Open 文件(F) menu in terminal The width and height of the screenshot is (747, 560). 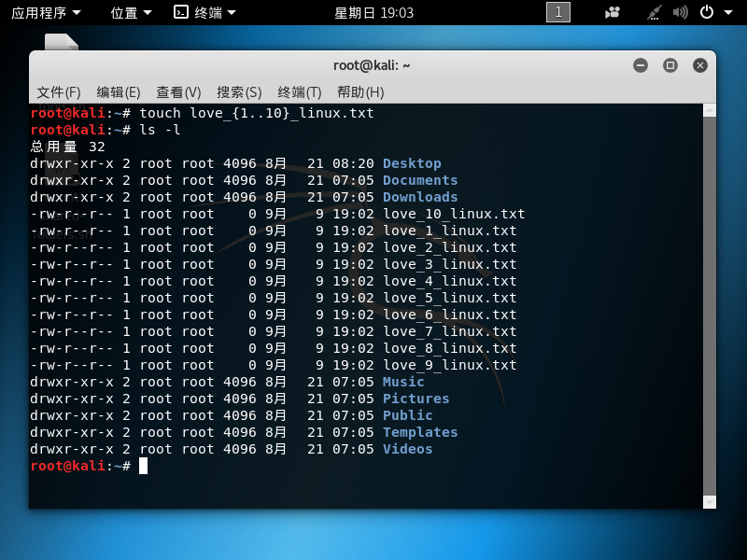59,91
